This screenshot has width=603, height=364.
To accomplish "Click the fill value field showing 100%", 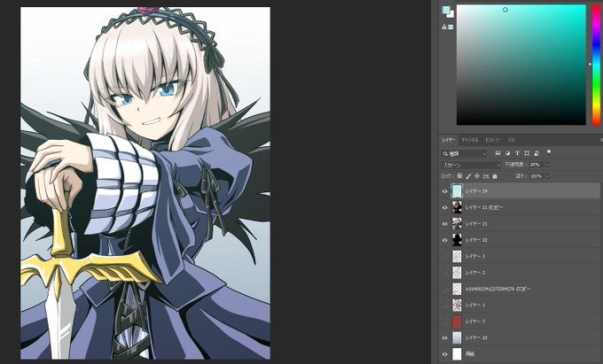I will coord(536,176).
